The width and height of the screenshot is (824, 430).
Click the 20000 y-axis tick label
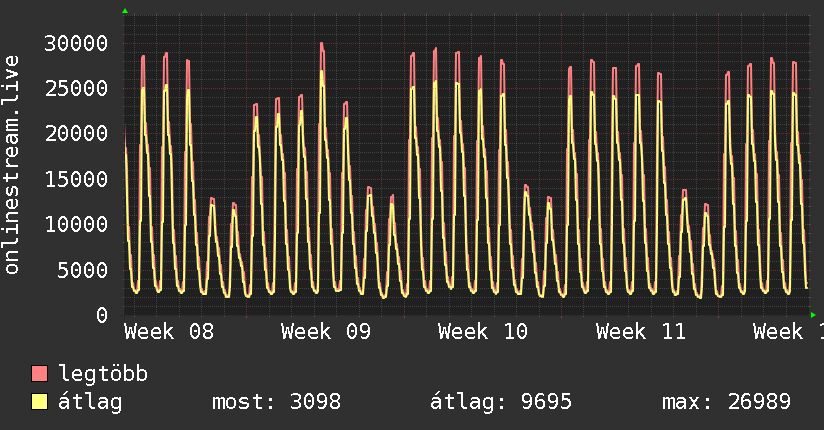pos(76,134)
